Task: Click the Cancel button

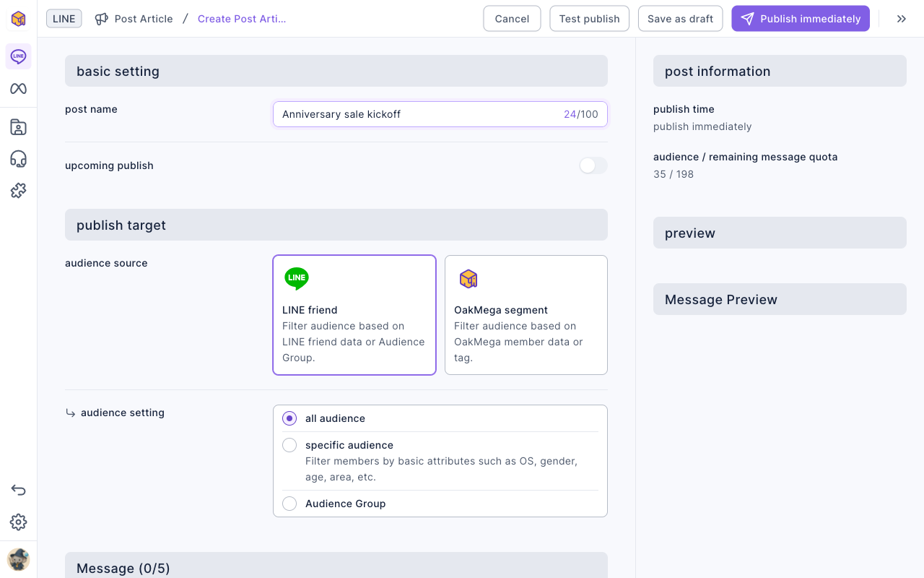Action: pos(512,19)
